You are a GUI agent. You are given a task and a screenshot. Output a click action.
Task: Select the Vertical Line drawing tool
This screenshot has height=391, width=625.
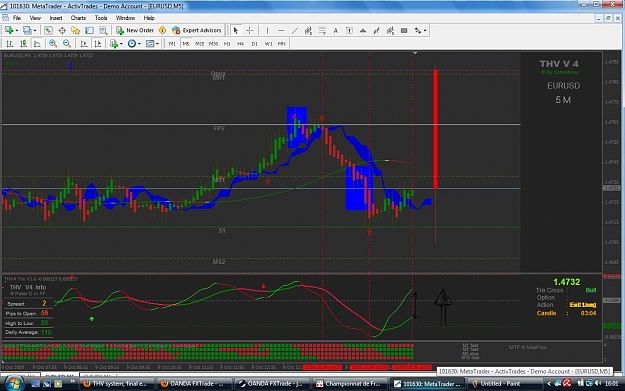(x=267, y=30)
